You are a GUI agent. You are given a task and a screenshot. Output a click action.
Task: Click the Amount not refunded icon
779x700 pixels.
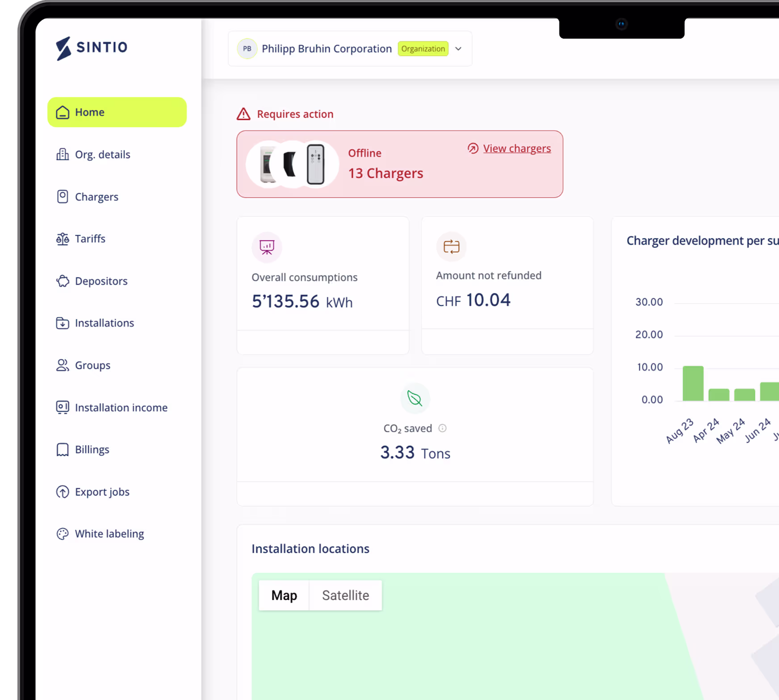click(x=451, y=246)
